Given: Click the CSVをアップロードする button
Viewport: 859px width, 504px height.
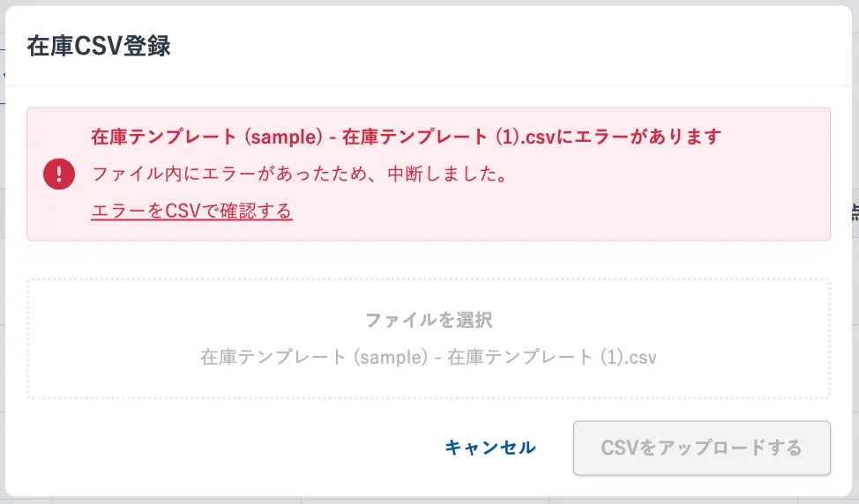Looking at the screenshot, I should [701, 448].
